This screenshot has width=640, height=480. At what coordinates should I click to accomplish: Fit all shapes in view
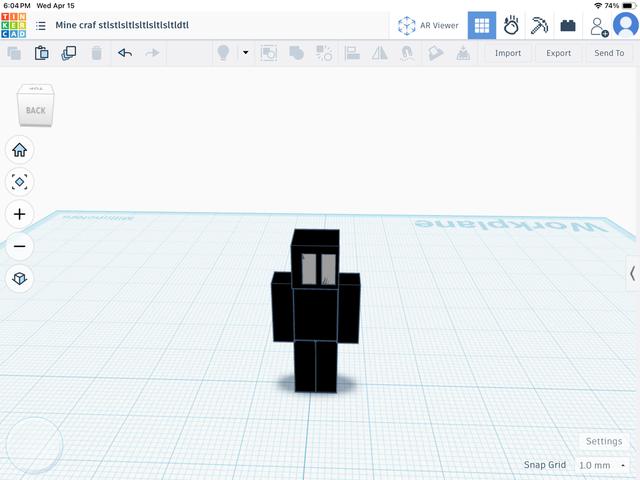pyautogui.click(x=20, y=182)
